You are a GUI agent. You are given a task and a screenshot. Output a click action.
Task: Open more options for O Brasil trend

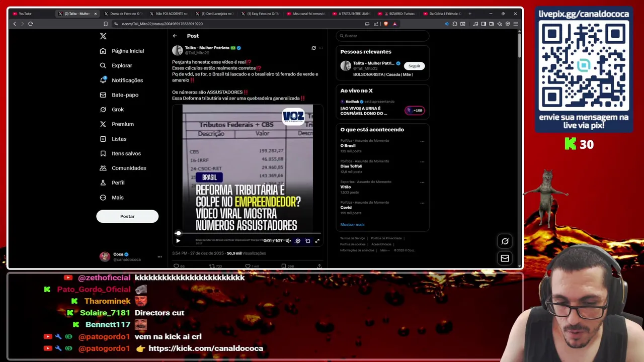click(x=422, y=141)
